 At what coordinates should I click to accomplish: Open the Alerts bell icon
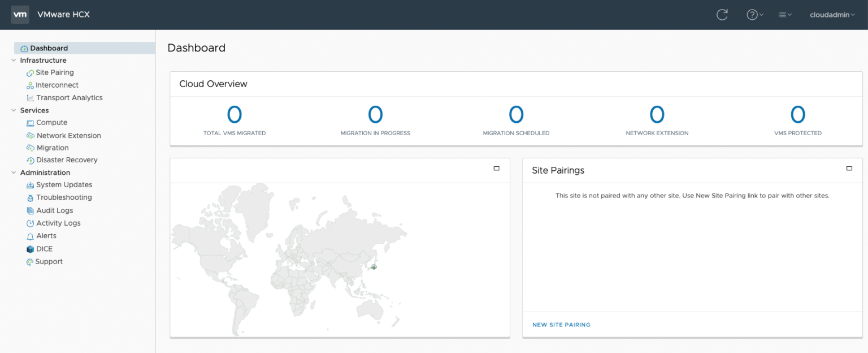pos(29,236)
